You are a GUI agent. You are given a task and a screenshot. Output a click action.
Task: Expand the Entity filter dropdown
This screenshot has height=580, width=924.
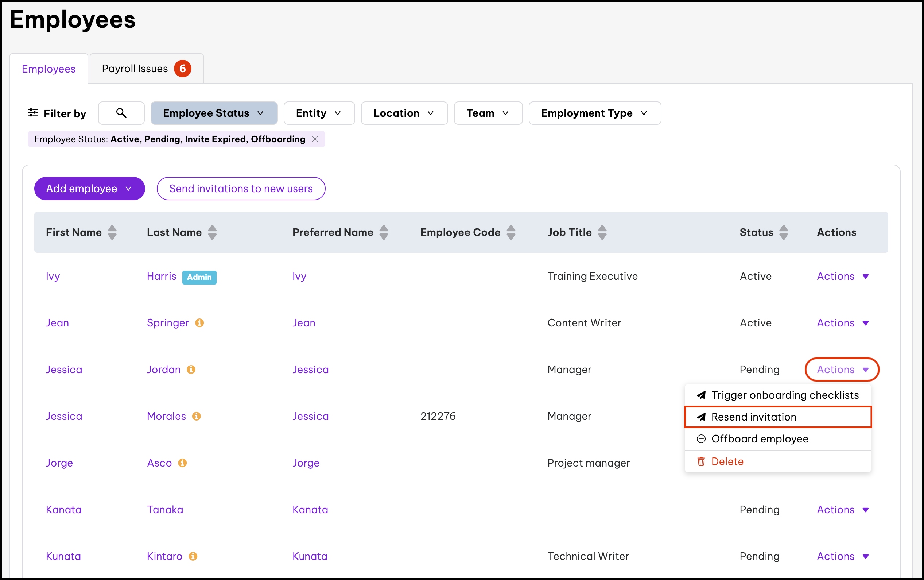tap(319, 113)
